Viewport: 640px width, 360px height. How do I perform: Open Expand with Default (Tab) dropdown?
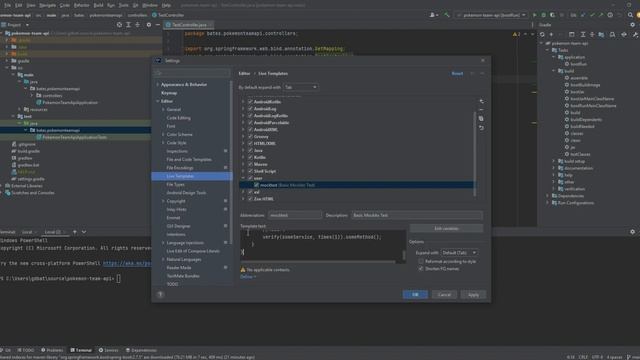(x=459, y=253)
